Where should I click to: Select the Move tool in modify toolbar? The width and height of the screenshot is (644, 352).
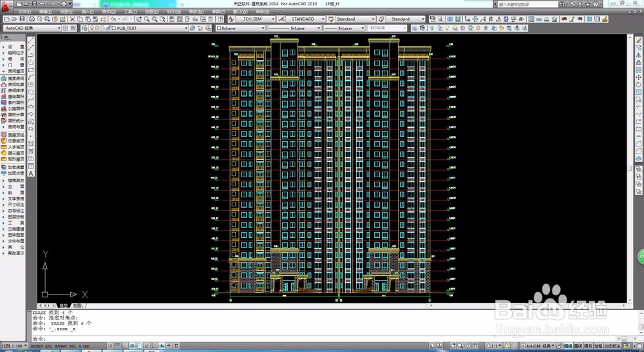click(639, 77)
